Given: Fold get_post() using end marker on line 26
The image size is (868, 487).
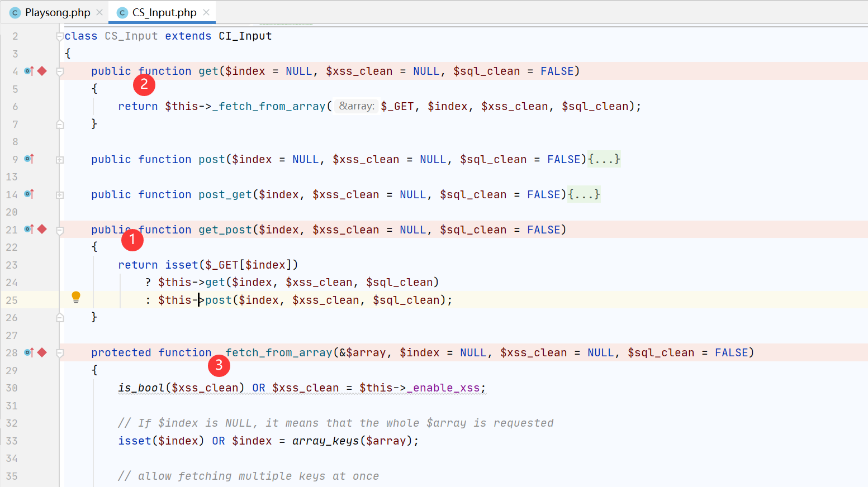Looking at the screenshot, I should coord(60,318).
